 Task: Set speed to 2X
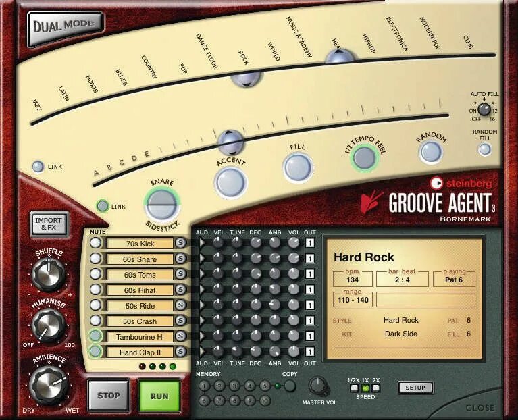click(376, 388)
